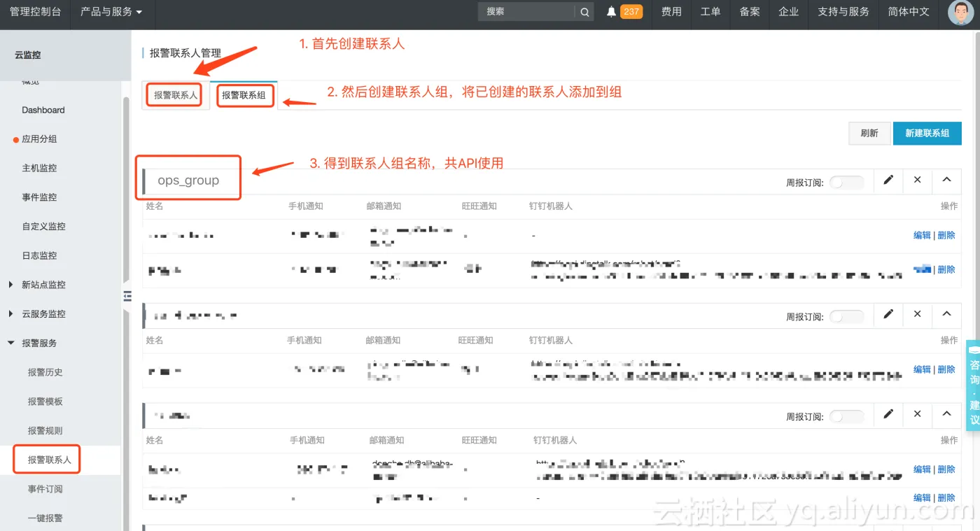Click the 云监控 sidebar header
980x531 pixels.
click(x=28, y=55)
